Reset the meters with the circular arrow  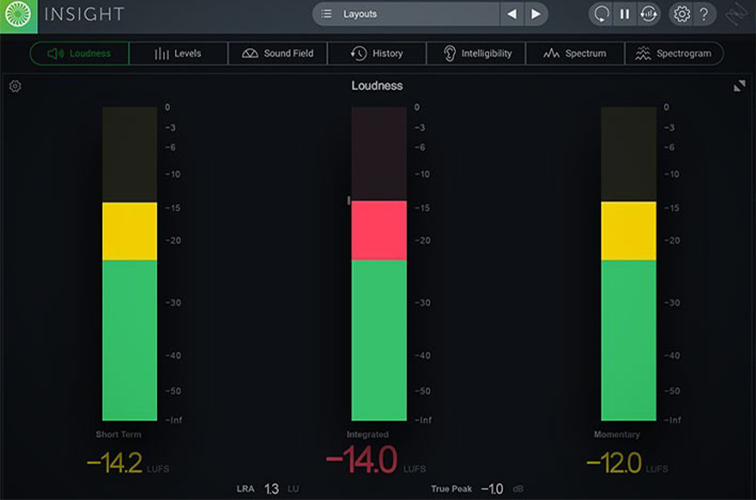(601, 14)
